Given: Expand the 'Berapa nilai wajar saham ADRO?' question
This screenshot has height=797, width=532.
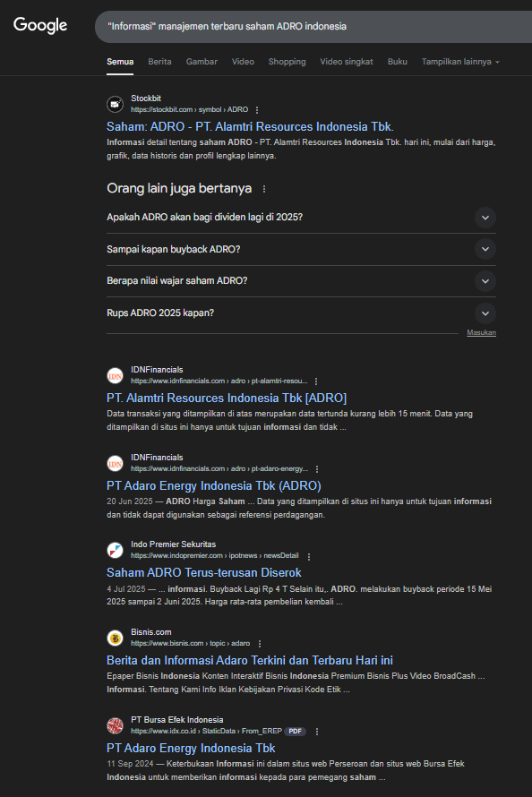Looking at the screenshot, I should [x=301, y=280].
